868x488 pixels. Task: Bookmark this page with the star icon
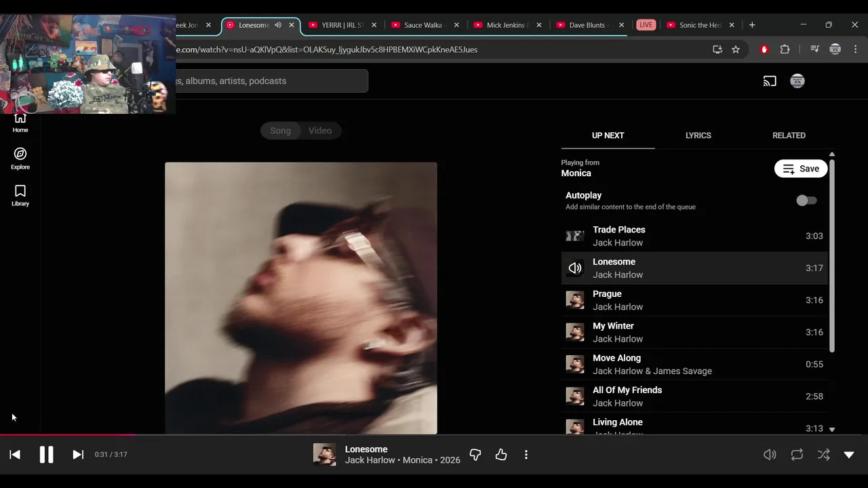[x=736, y=49]
